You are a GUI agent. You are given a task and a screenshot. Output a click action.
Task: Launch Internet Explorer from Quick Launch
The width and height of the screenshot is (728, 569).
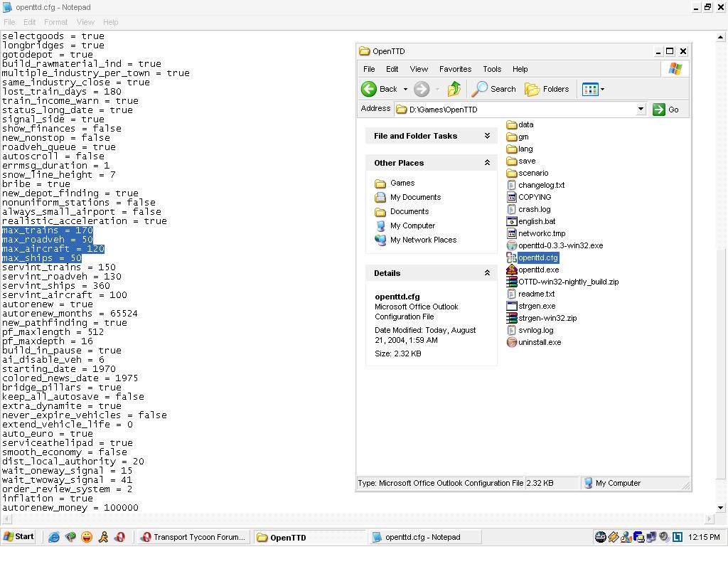pyautogui.click(x=54, y=537)
